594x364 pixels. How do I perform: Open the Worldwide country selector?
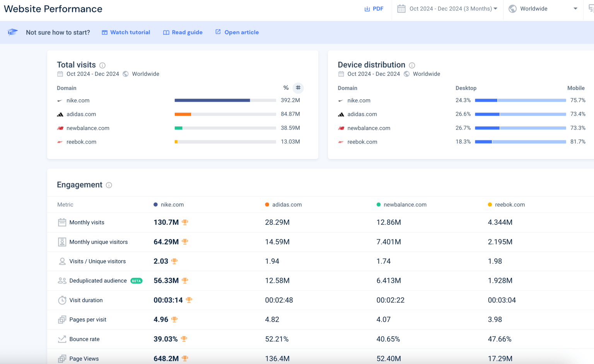click(x=543, y=8)
